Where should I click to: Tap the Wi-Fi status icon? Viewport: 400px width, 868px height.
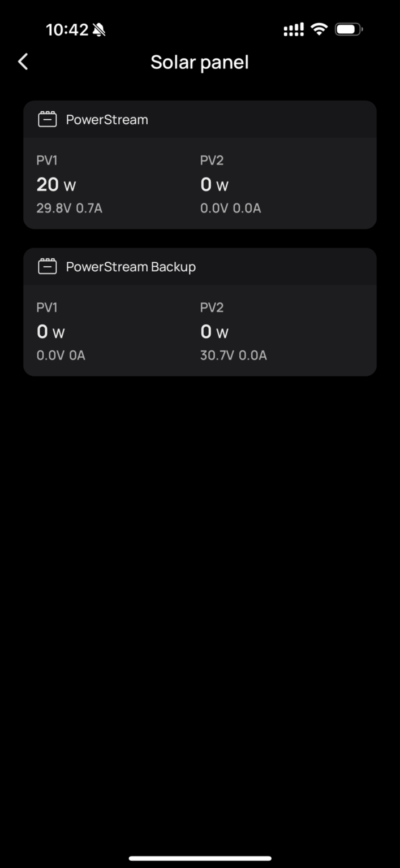click(x=320, y=29)
